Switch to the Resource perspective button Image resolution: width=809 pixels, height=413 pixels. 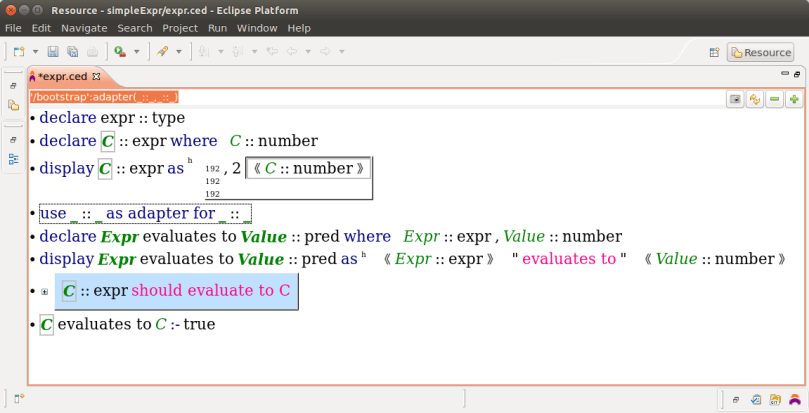click(760, 52)
